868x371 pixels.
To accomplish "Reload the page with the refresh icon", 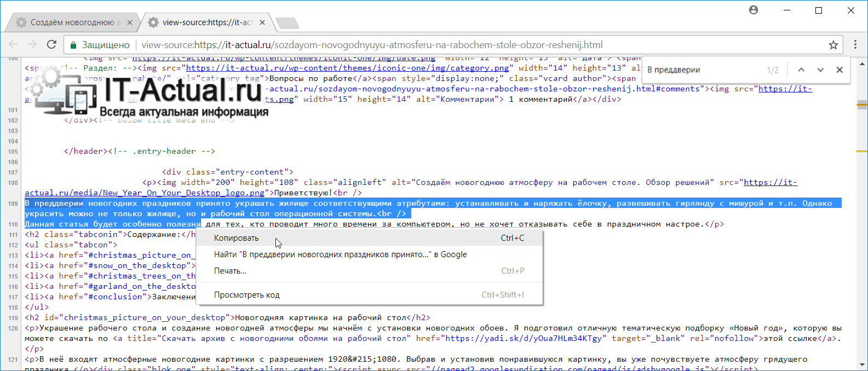I will [51, 45].
